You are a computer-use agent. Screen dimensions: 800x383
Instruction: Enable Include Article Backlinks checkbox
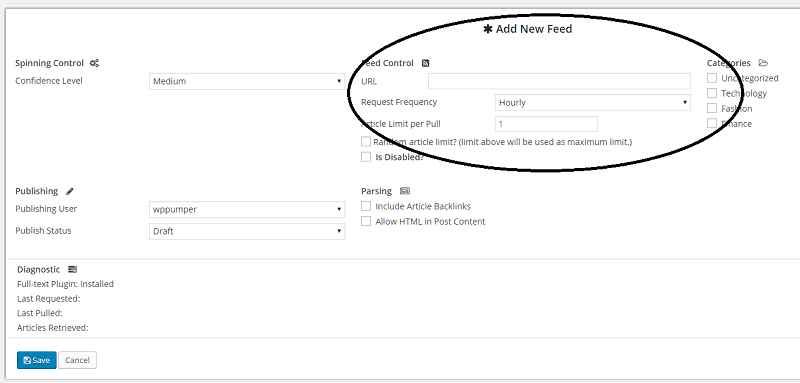coord(366,206)
